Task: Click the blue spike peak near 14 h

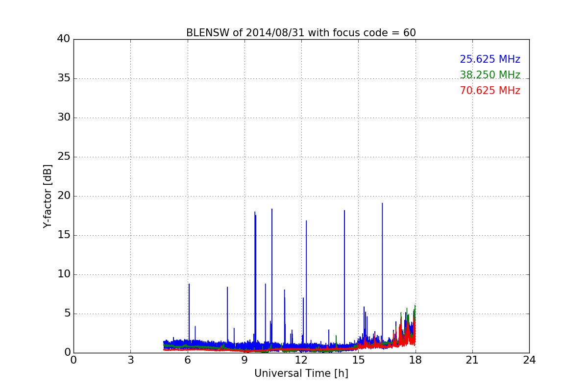Action: 344,211
